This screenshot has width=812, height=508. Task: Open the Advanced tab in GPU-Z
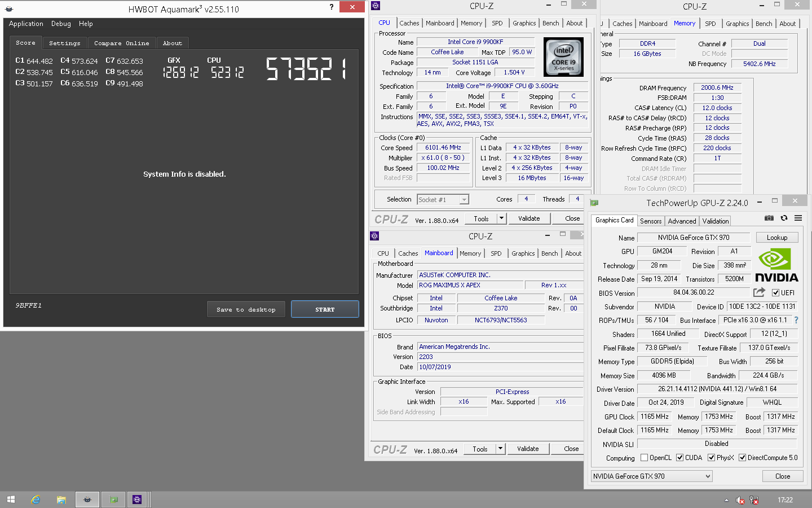(682, 221)
